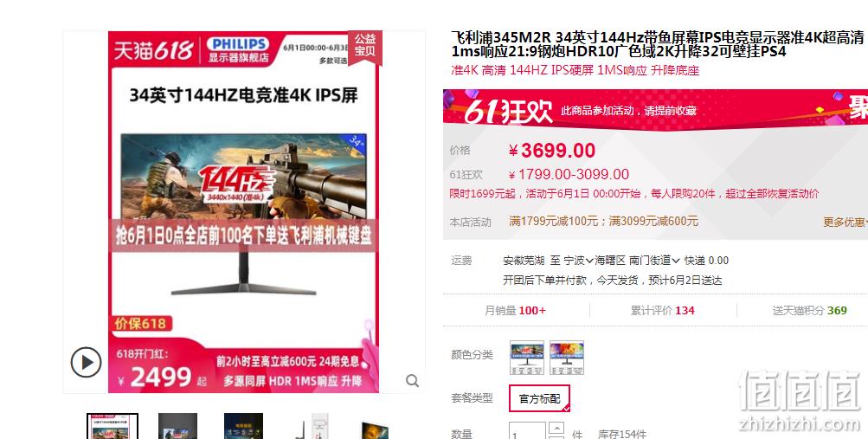
Task: Click the quantity input field
Action: point(528,431)
